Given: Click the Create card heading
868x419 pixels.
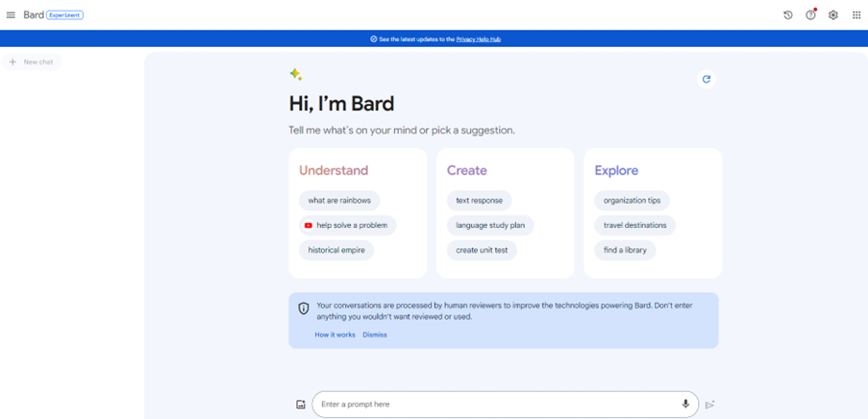Looking at the screenshot, I should click(x=467, y=170).
